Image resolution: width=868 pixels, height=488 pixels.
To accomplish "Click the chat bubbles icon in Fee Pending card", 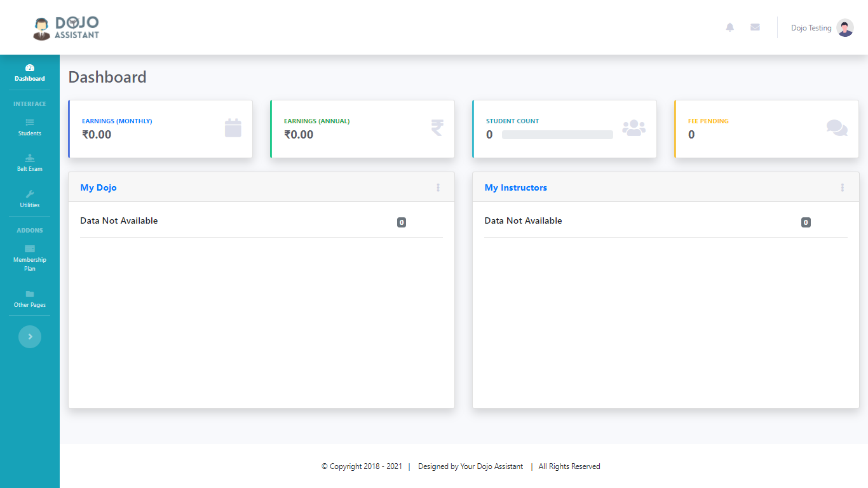I will click(x=837, y=128).
